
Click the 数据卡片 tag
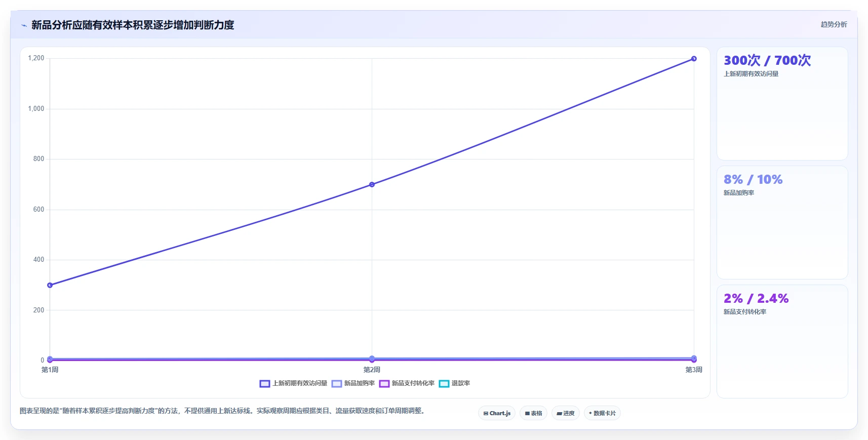point(602,413)
